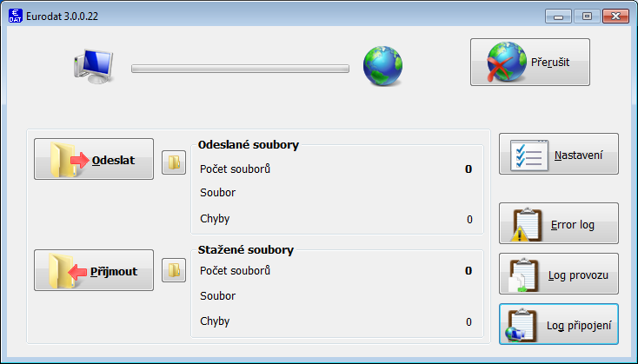Click the clipboard icon on Log provozu
Viewport: 638px width, 364px height.
(524, 275)
